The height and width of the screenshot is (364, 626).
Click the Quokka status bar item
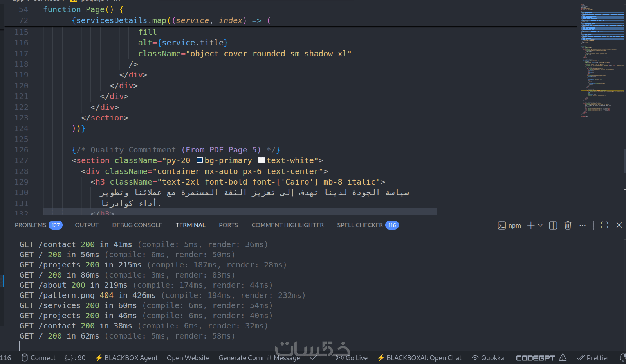488,358
